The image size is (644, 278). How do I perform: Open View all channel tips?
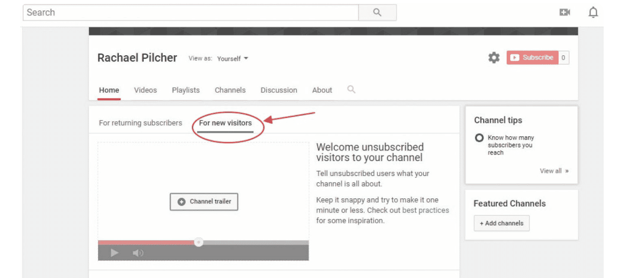tap(554, 171)
